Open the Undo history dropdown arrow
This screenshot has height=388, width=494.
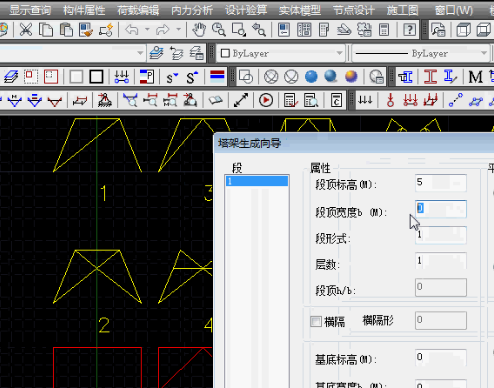click(147, 30)
